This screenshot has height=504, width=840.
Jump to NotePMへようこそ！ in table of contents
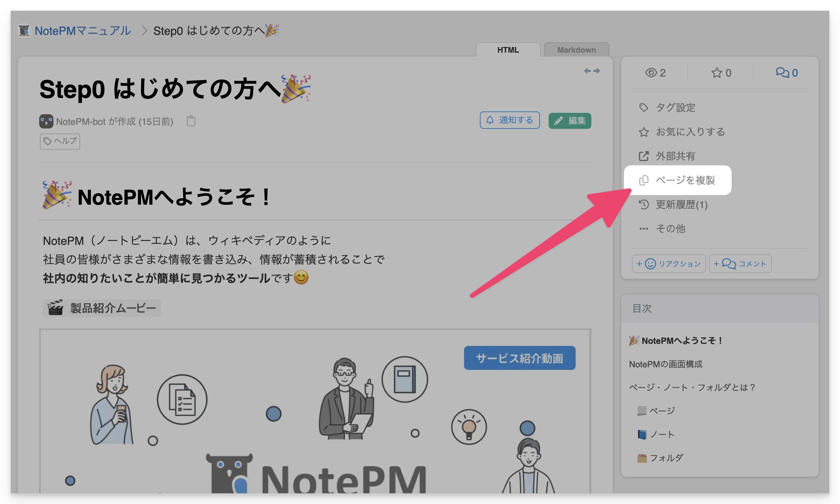click(676, 341)
